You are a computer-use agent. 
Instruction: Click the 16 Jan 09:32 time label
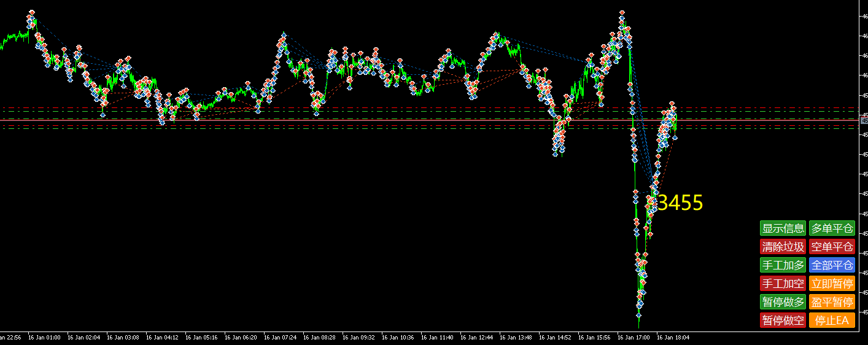(359, 337)
